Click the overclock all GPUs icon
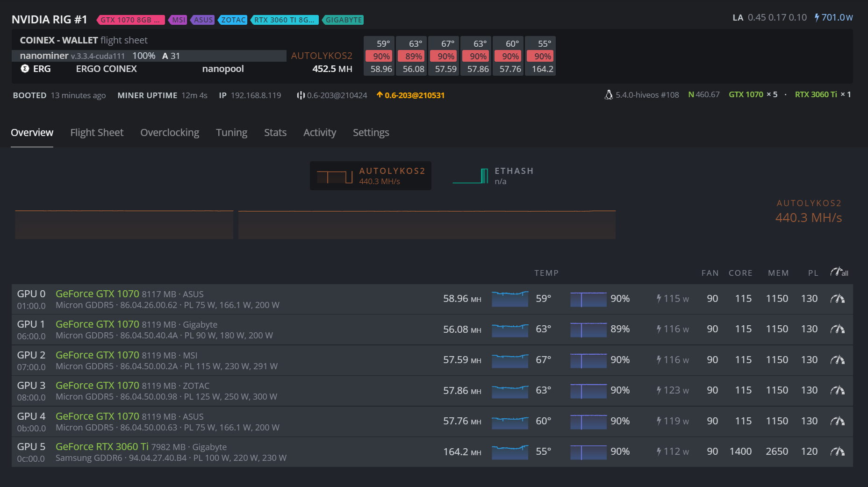This screenshot has height=487, width=868. pos(839,272)
